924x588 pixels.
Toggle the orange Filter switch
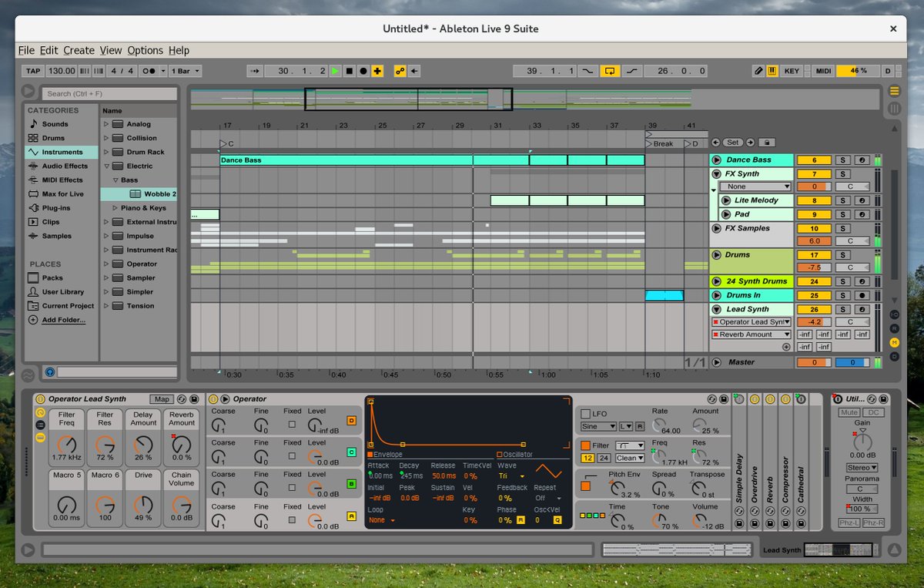coord(585,445)
